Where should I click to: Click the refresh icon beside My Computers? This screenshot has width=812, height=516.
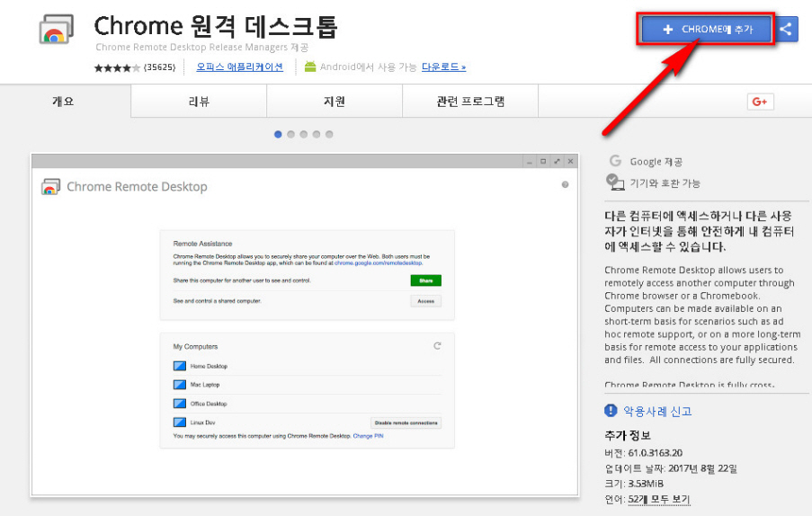[x=437, y=346]
